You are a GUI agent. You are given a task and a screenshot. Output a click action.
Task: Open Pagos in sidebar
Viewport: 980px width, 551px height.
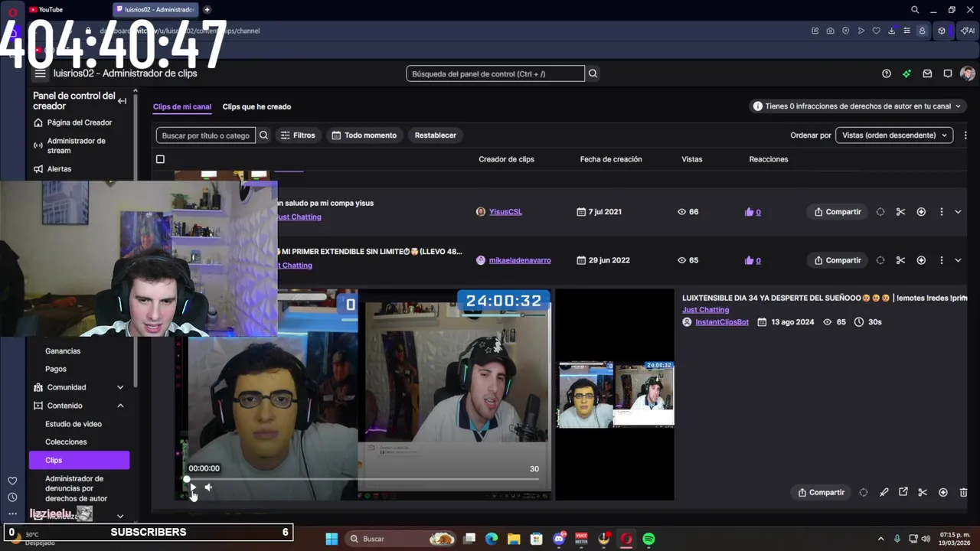click(56, 369)
